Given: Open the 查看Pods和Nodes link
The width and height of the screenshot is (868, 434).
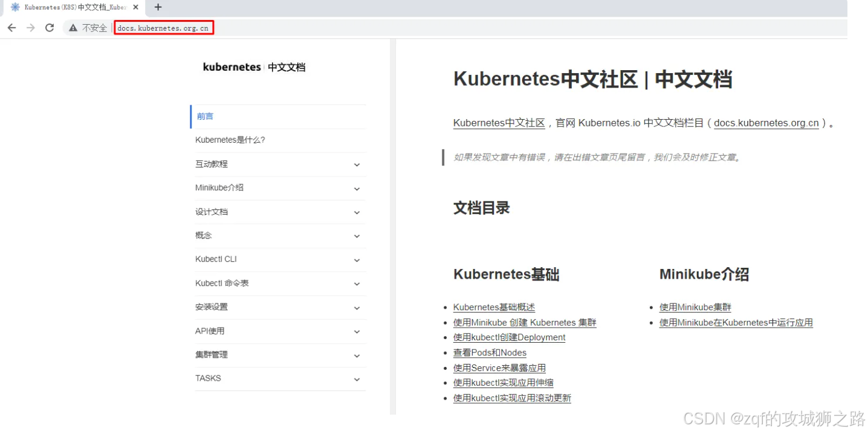Looking at the screenshot, I should click(490, 352).
